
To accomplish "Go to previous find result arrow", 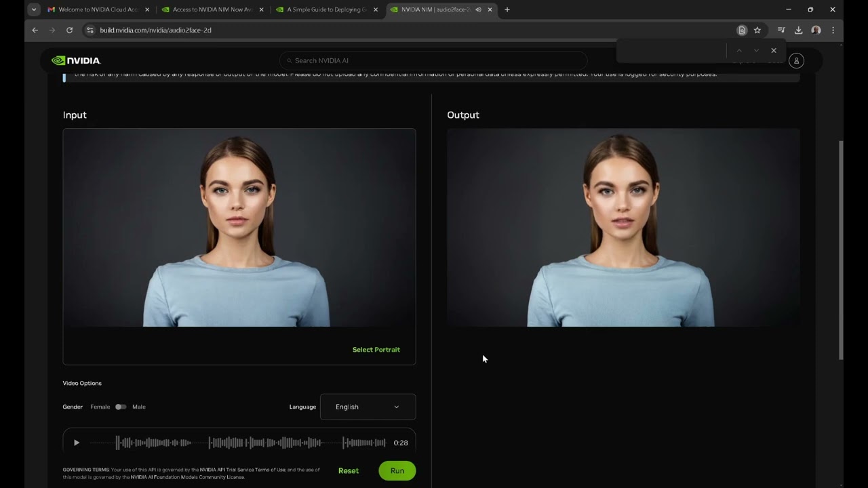I will (739, 50).
